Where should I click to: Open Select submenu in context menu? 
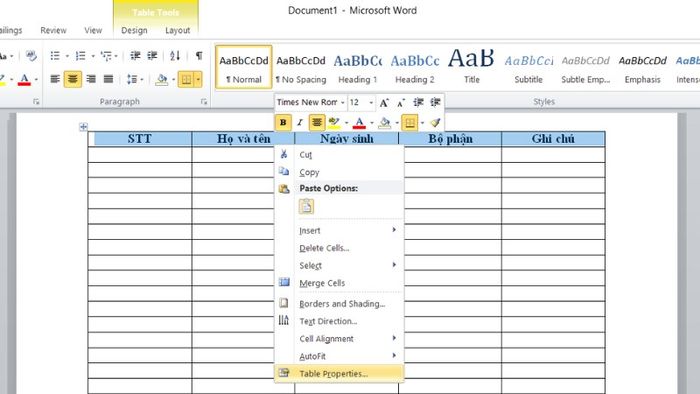pos(339,265)
